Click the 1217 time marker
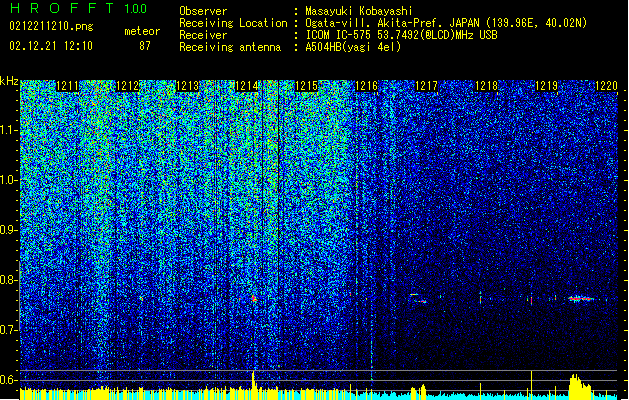The image size is (629, 400). tap(426, 86)
